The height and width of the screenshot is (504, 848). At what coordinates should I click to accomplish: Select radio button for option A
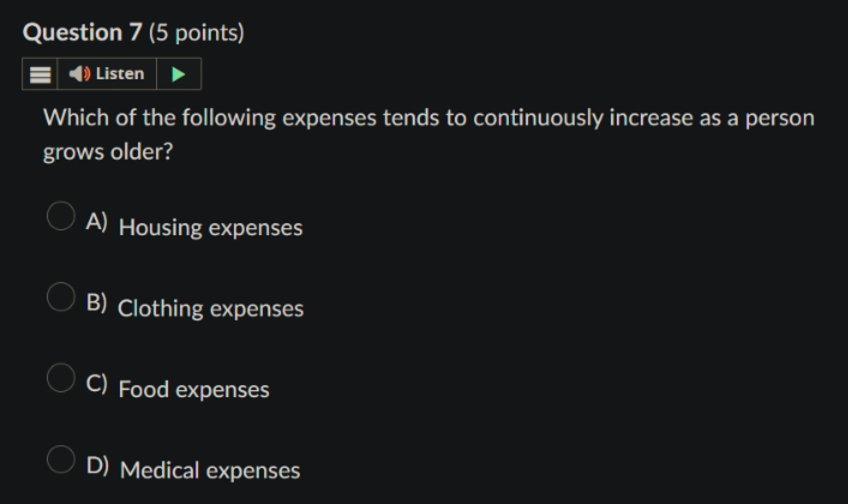(x=61, y=216)
